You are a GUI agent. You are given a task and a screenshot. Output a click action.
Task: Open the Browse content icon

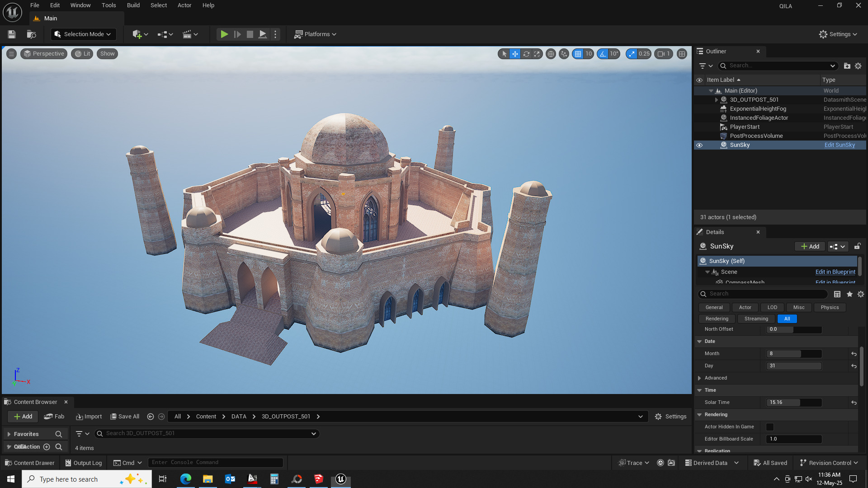[x=31, y=34]
